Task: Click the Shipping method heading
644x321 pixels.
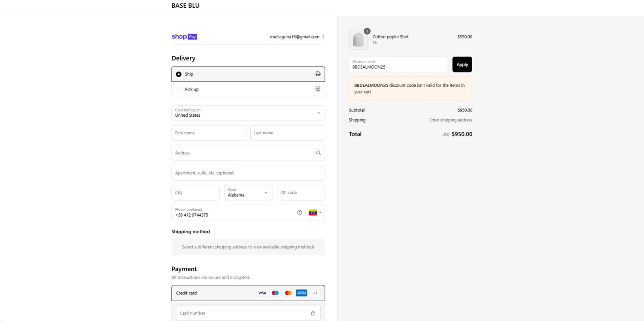Action: point(191,232)
